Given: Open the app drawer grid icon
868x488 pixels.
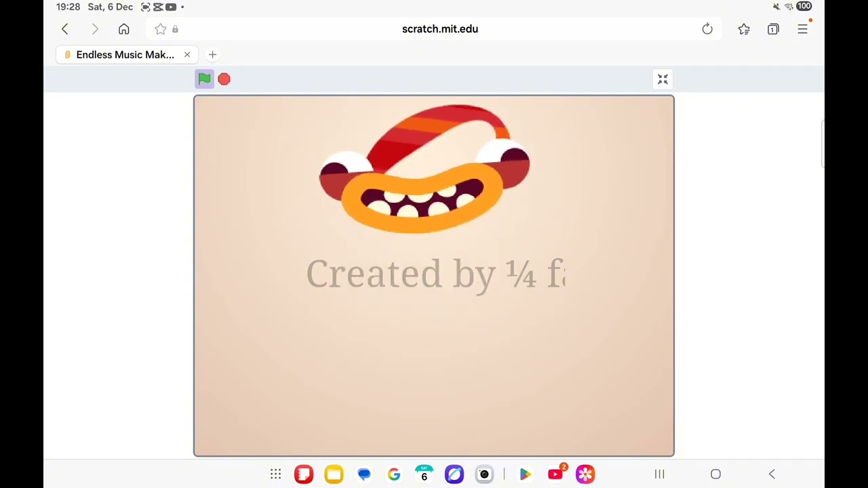Looking at the screenshot, I should [275, 474].
